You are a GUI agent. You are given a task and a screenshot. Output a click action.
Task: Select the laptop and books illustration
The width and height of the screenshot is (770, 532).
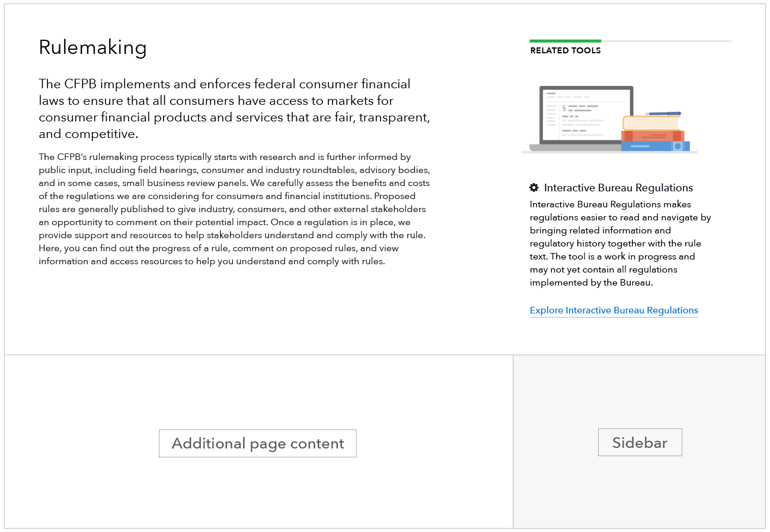click(610, 120)
